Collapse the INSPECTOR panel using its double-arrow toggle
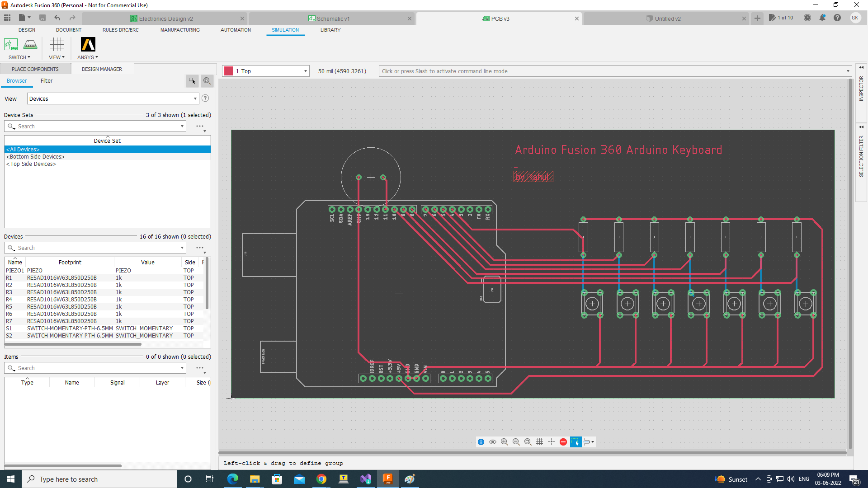868x488 pixels. click(862, 67)
